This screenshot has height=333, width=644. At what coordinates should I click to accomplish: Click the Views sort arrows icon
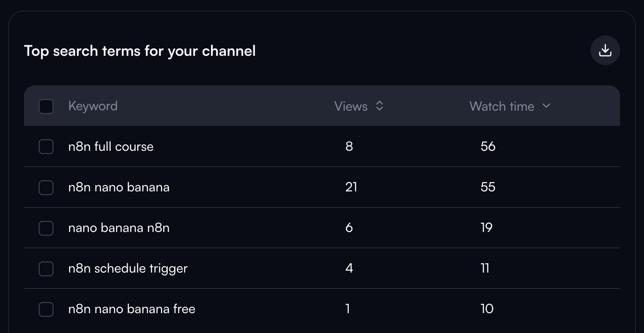[x=380, y=106]
